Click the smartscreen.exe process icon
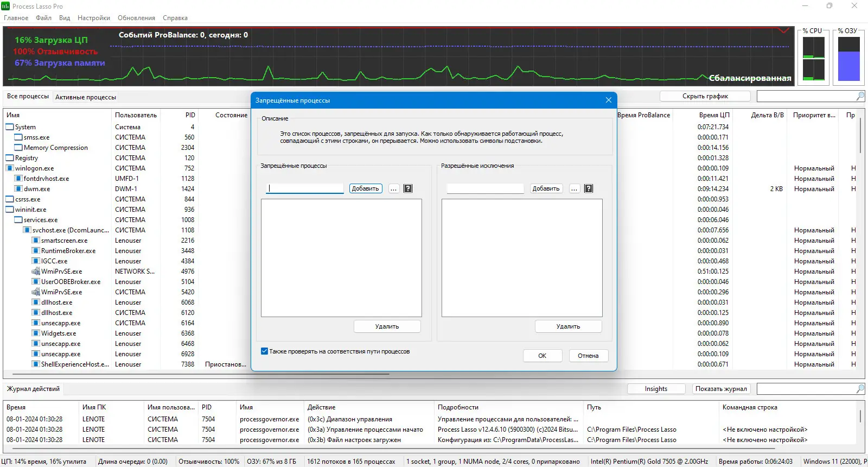This screenshot has width=868, height=467. pos(36,241)
